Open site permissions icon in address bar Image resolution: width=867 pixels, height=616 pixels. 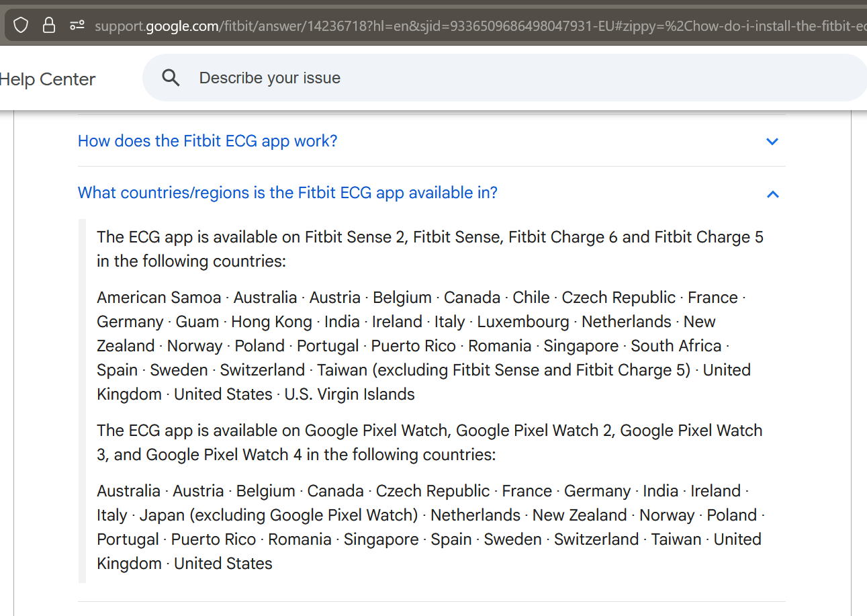(x=77, y=26)
